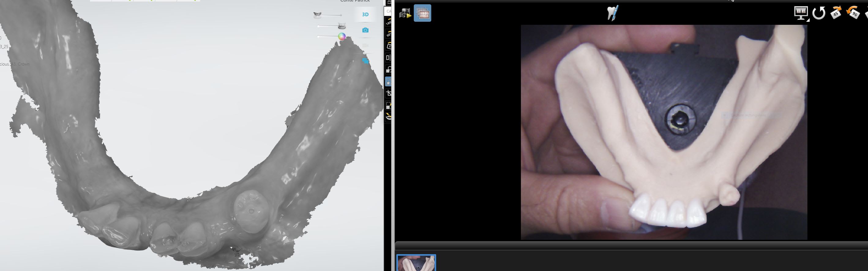This screenshot has width=868, height=271.
Task: Click the tooth with pen annotation icon
Action: (612, 13)
